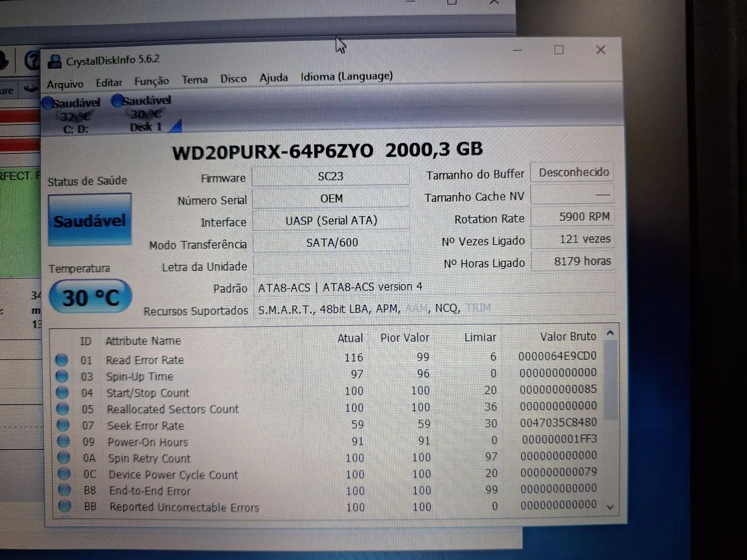
Task: Click the Recursos Suportados field
Action: [x=435, y=308]
